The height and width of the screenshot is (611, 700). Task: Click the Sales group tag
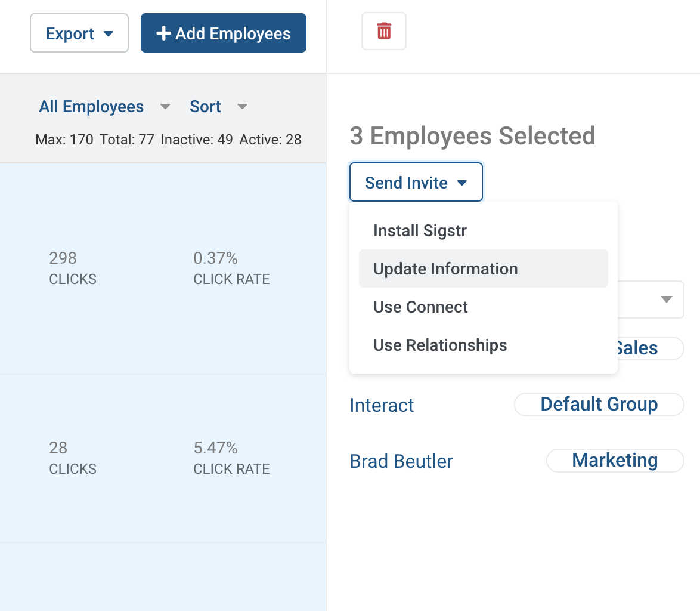(651, 348)
